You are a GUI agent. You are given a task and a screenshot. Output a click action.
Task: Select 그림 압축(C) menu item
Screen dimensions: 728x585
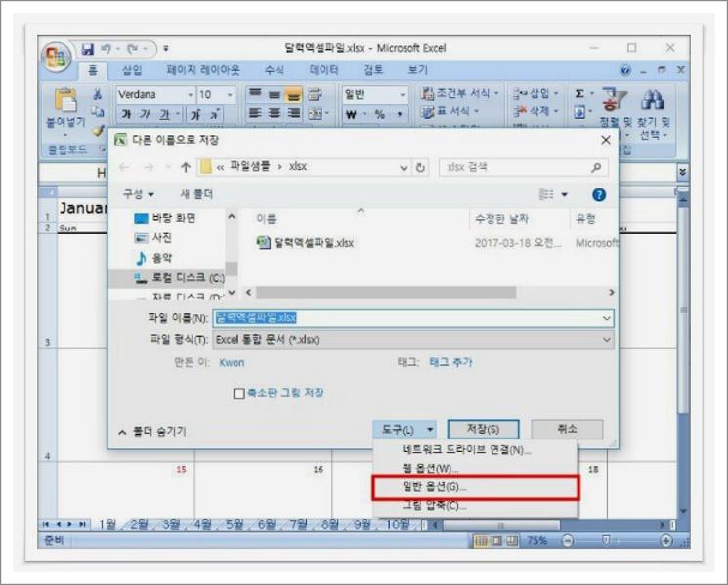coord(476,506)
